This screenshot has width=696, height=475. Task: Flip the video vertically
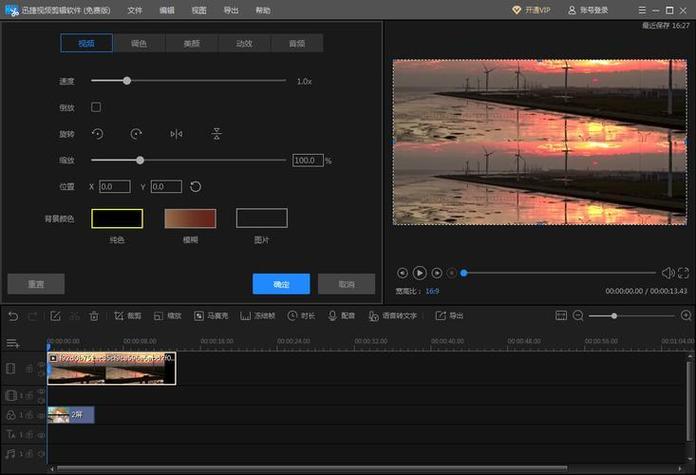click(x=217, y=134)
